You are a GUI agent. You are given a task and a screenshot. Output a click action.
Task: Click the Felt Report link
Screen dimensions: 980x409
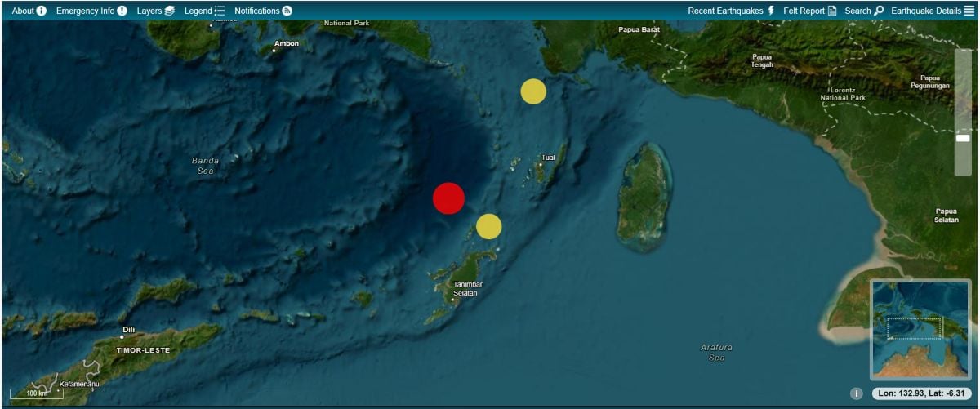pos(810,11)
